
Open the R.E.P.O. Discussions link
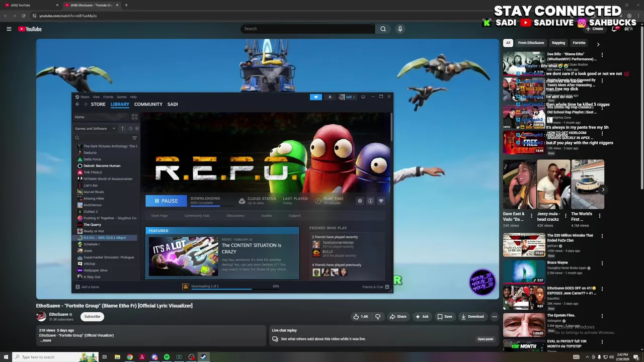tap(235, 216)
